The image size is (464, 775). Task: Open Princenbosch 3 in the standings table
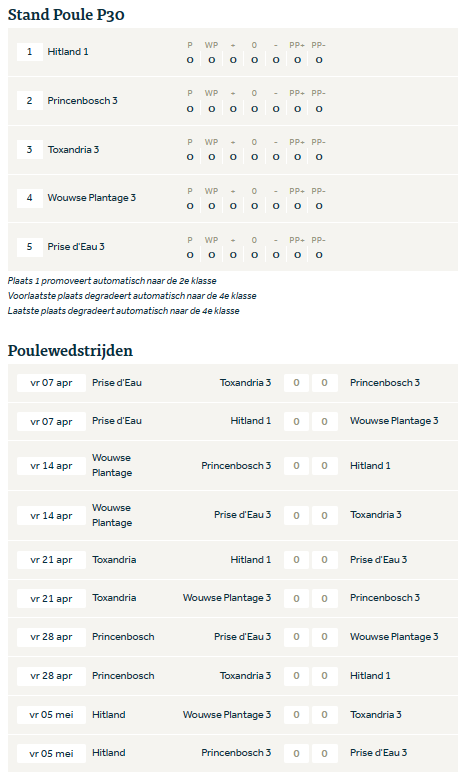82,100
